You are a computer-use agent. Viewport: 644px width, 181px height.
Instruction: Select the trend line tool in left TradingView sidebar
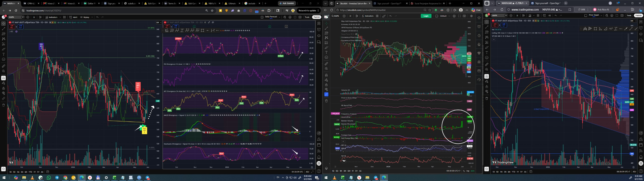pos(4,29)
